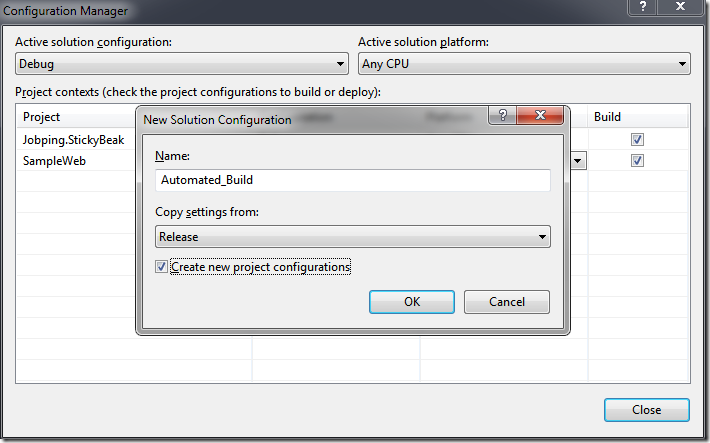Click the Close button in Configuration Manager
This screenshot has width=710, height=443.
pos(646,410)
